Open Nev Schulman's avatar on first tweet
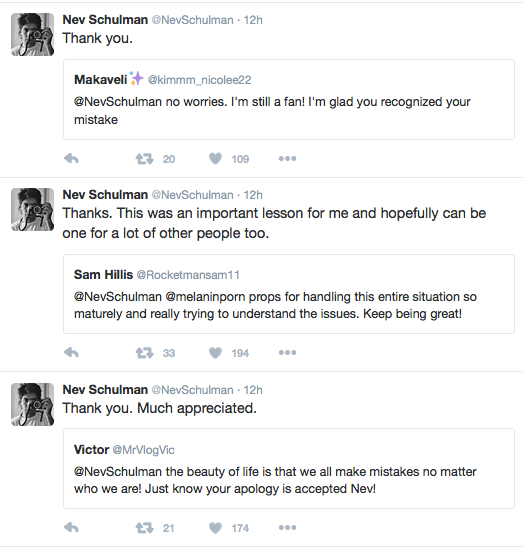This screenshot has height=550, width=523. [33, 34]
